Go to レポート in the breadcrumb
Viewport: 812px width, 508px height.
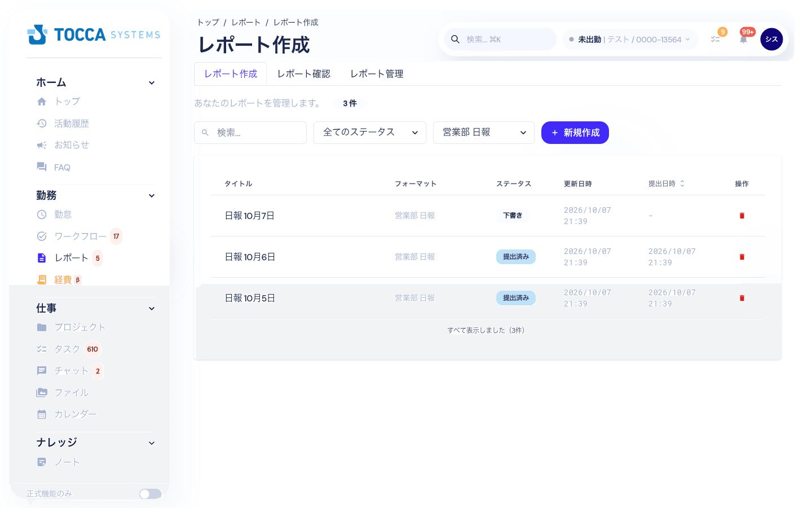click(246, 23)
